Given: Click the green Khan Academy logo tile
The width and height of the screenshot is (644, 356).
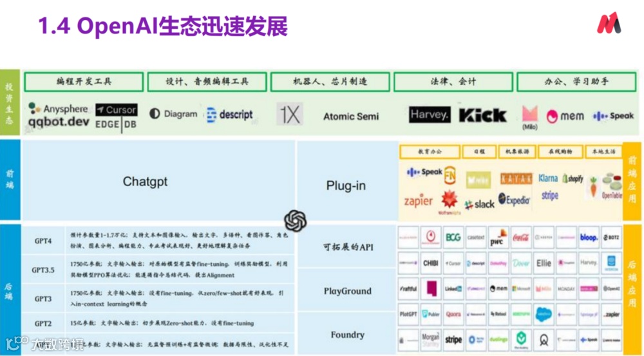Looking at the screenshot, I should point(520,340).
